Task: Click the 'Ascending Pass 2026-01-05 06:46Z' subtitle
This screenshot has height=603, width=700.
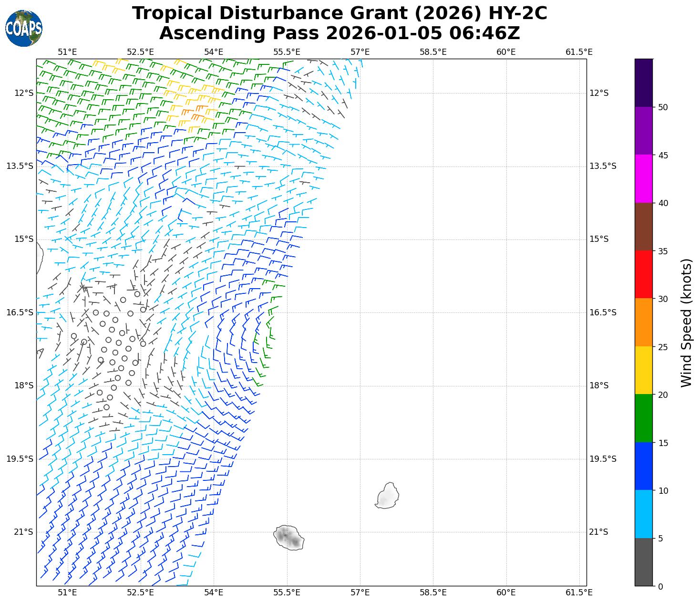Action: pos(340,33)
